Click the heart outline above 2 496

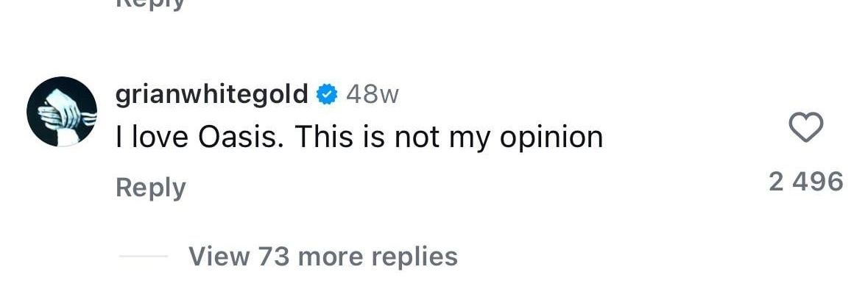(x=805, y=127)
